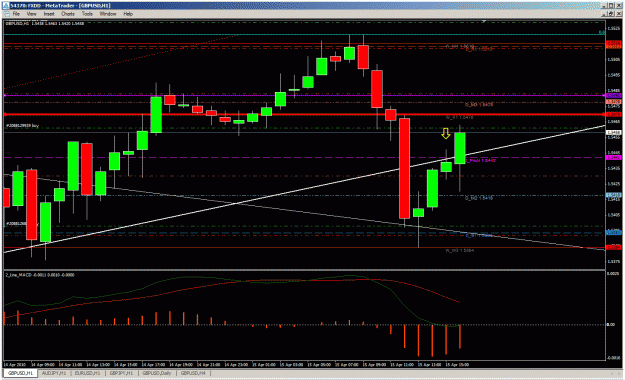Open the File menu
625x380 pixels.
(16, 14)
